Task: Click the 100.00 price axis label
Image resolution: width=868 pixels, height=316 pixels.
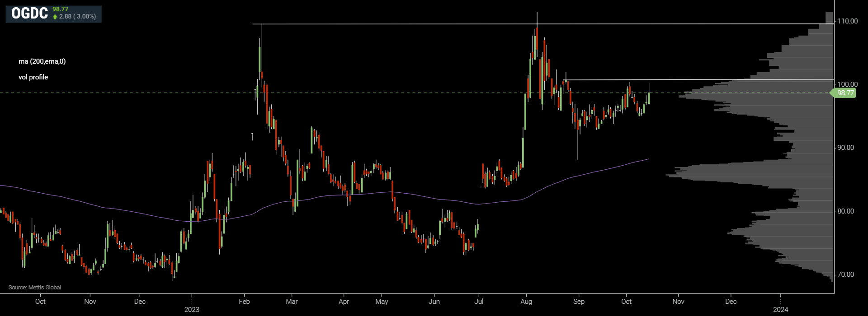Action: [x=848, y=84]
